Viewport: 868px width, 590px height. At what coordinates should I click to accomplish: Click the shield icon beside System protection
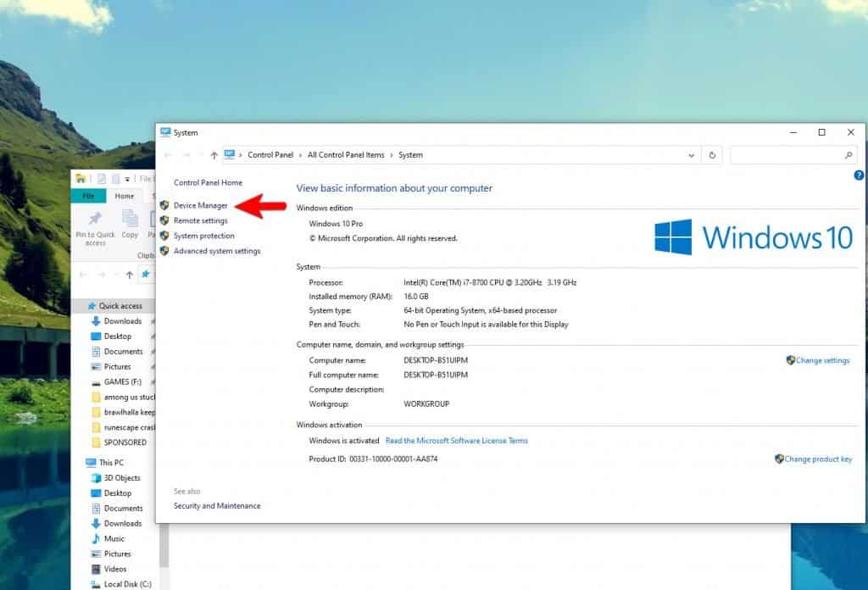[164, 236]
